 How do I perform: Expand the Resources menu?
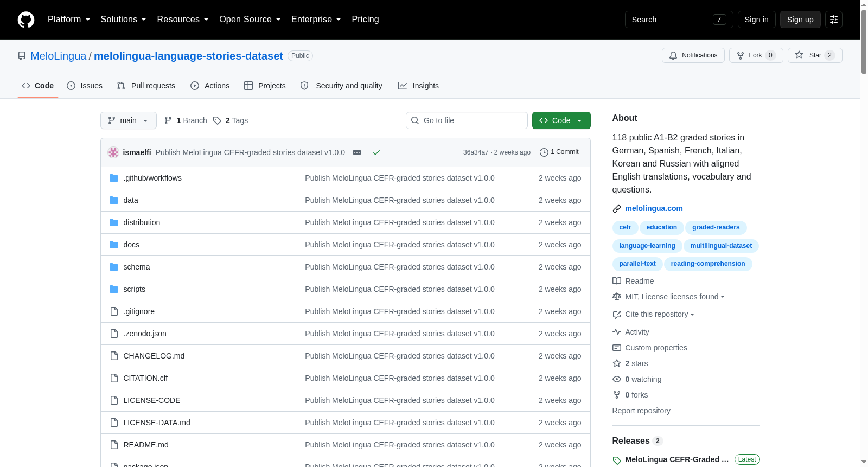pyautogui.click(x=182, y=20)
